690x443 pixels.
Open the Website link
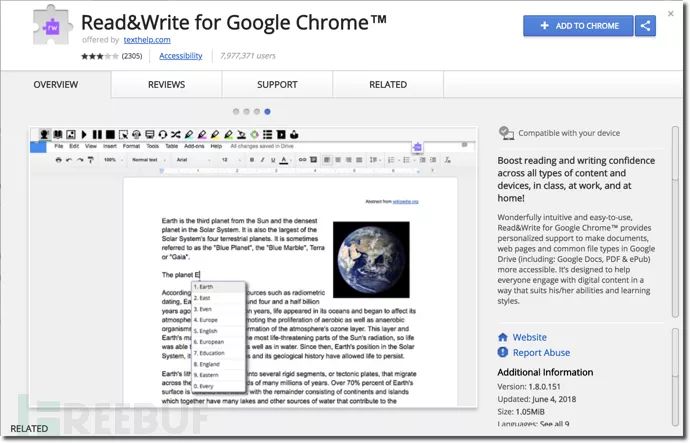click(529, 337)
